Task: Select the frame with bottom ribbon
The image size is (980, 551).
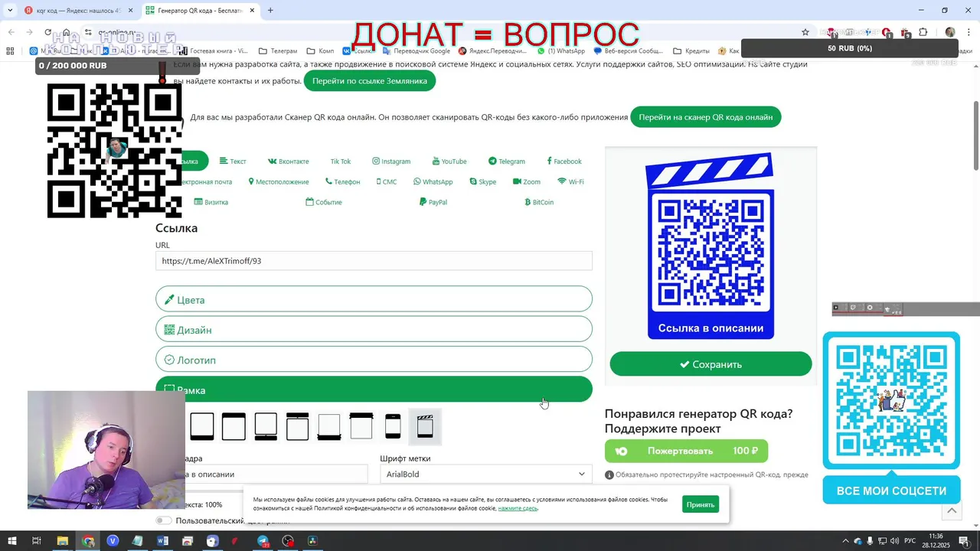Action: click(329, 426)
